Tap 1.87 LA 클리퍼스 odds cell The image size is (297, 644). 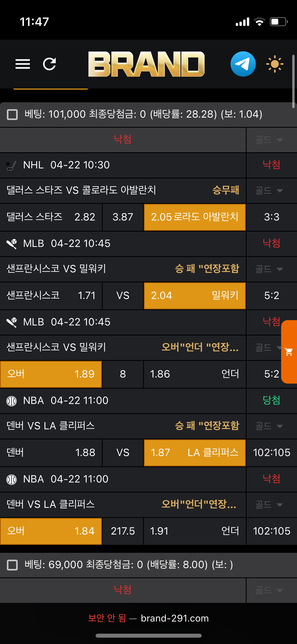(x=195, y=453)
